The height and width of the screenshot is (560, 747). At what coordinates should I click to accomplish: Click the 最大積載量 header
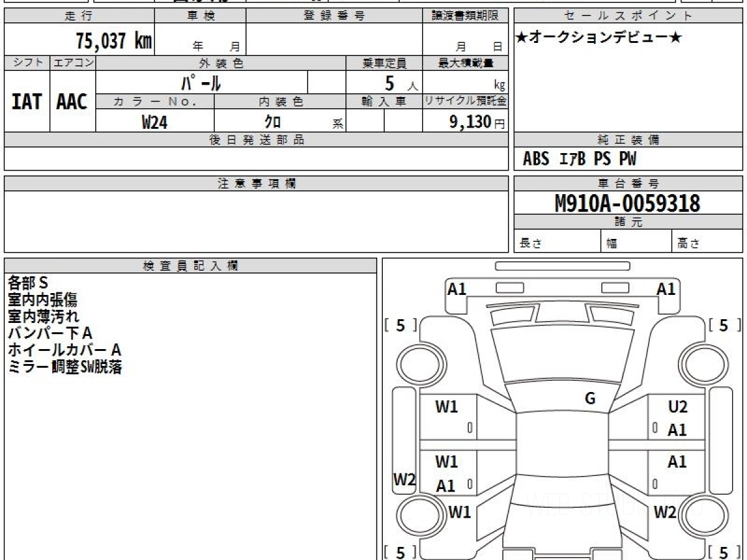tap(465, 63)
